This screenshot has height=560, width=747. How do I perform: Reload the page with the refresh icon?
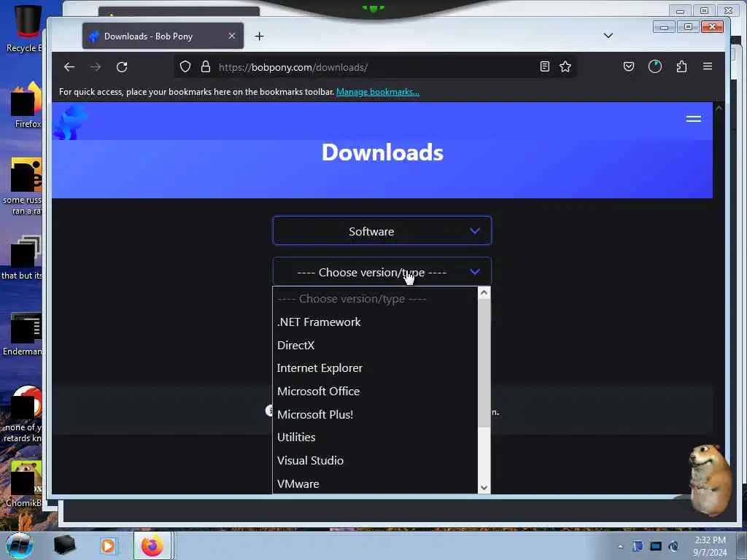coord(122,67)
